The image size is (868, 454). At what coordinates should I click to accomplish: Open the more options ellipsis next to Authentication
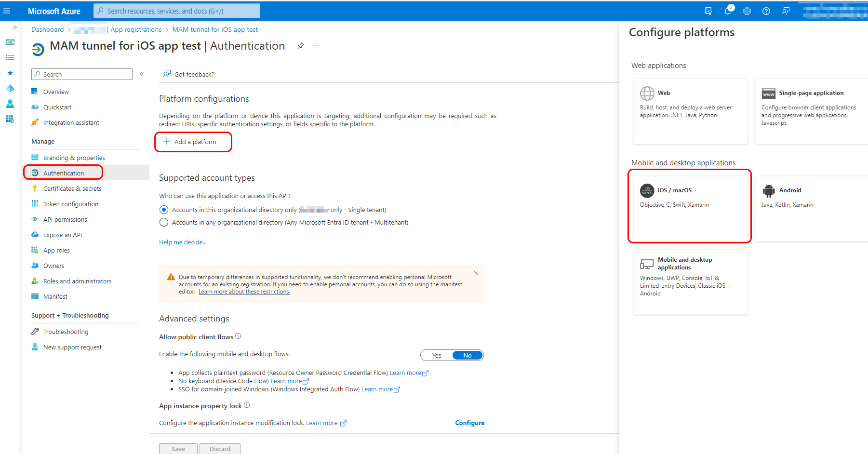tap(316, 46)
